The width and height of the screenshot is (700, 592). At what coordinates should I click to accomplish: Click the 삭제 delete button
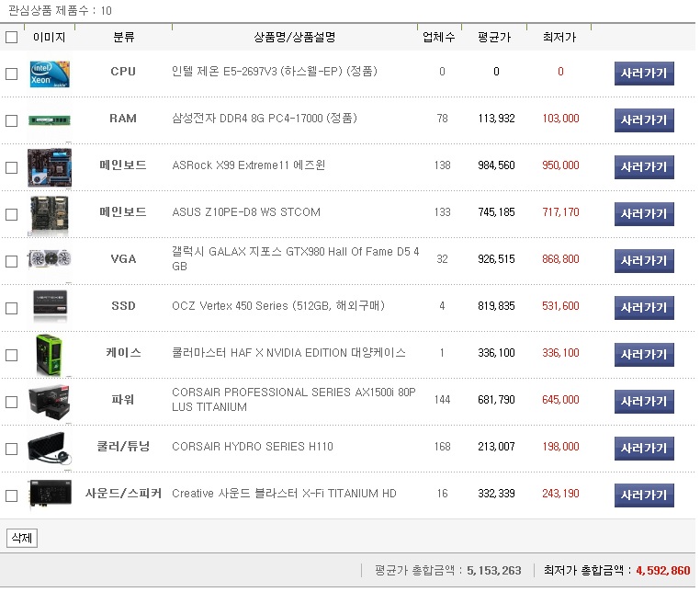22,538
